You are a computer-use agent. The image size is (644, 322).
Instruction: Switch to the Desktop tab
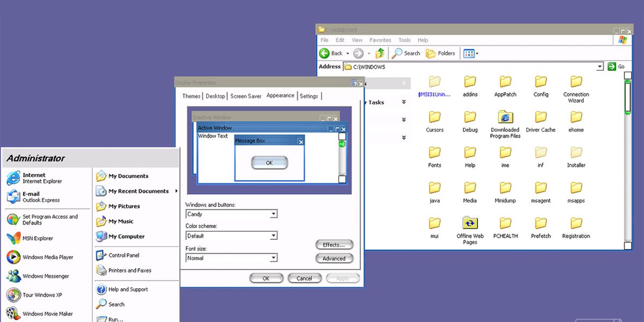215,96
